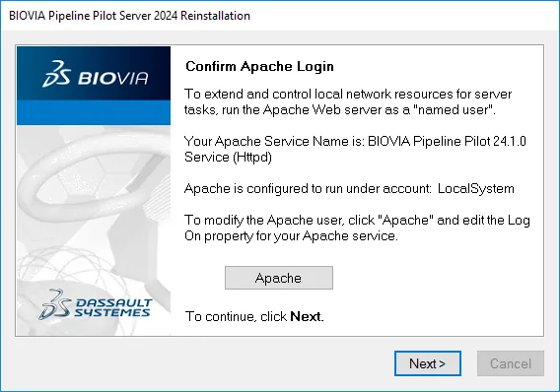Image resolution: width=560 pixels, height=392 pixels.
Task: Click the grayed Cancel button
Action: pyautogui.click(x=511, y=363)
